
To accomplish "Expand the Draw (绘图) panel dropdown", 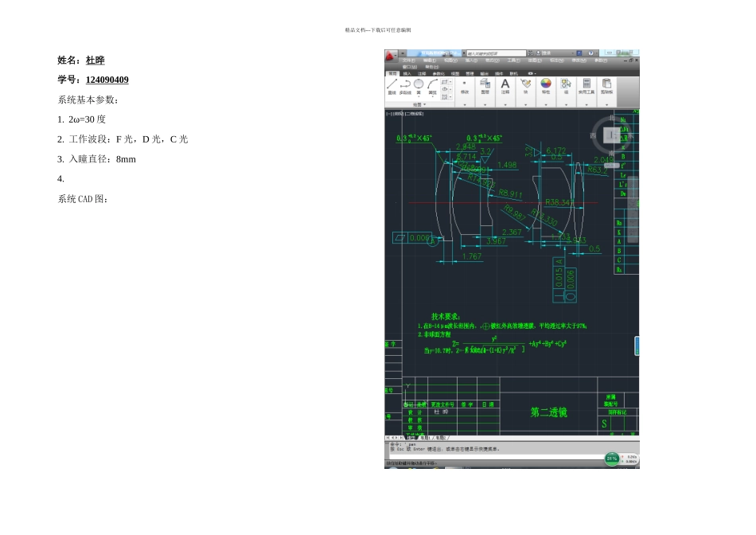I will tap(419, 104).
